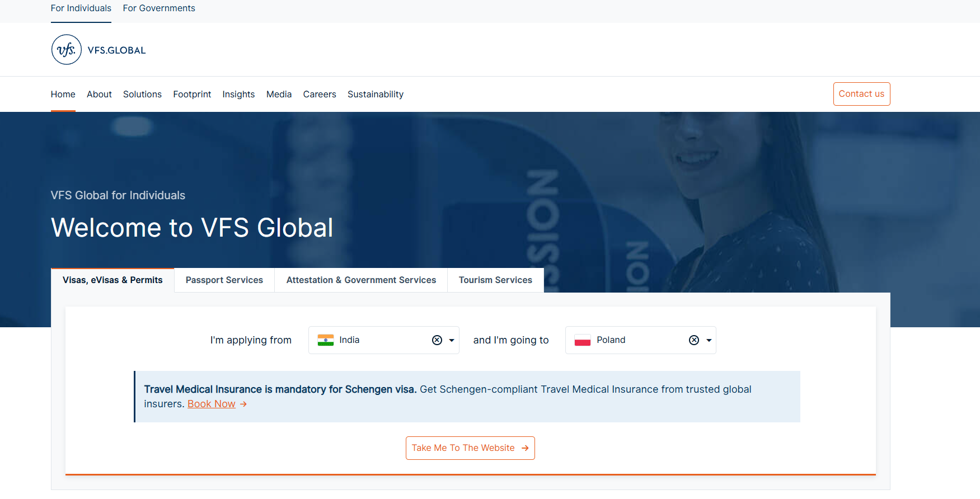Viewport: 980px width, 499px height.
Task: Switch to the Passport Services tab
Action: point(224,280)
